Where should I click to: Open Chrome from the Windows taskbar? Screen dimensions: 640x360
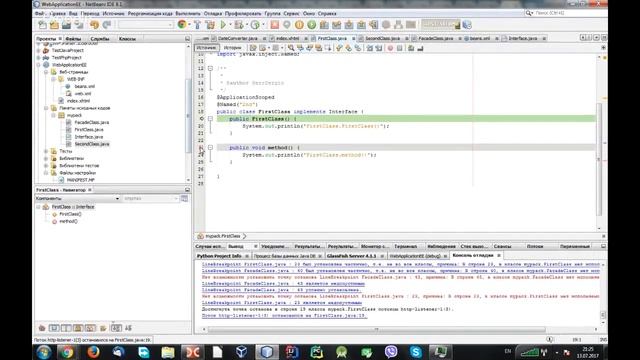pos(67,351)
